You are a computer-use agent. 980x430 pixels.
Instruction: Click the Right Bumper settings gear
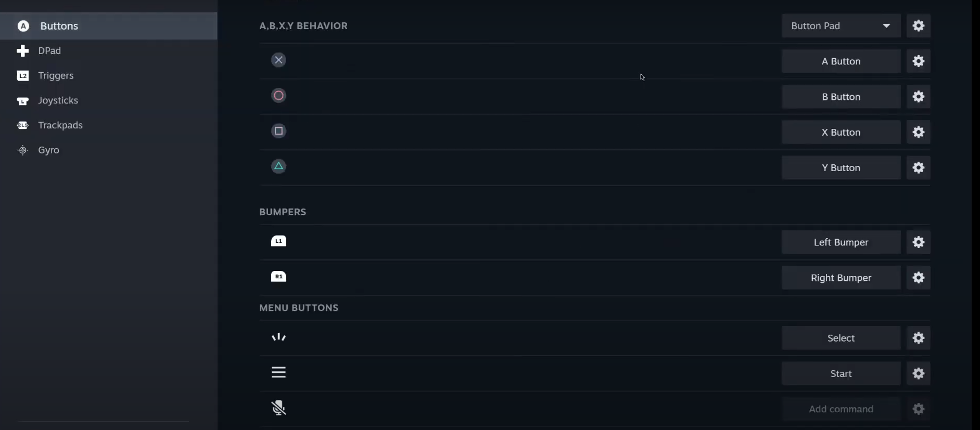[x=919, y=278]
